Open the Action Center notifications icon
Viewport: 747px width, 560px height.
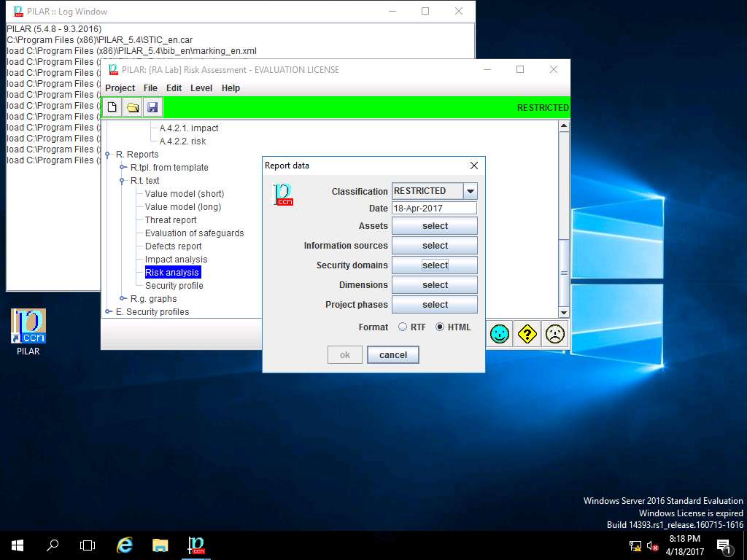724,546
